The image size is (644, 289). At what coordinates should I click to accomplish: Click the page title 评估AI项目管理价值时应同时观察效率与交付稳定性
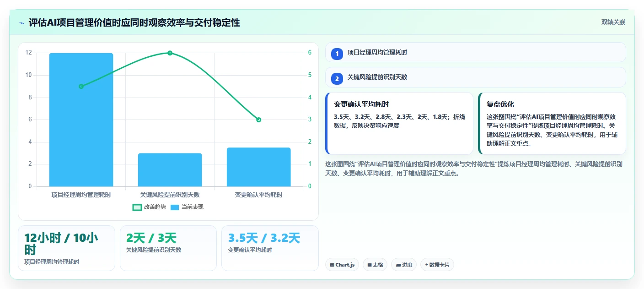pos(134,23)
